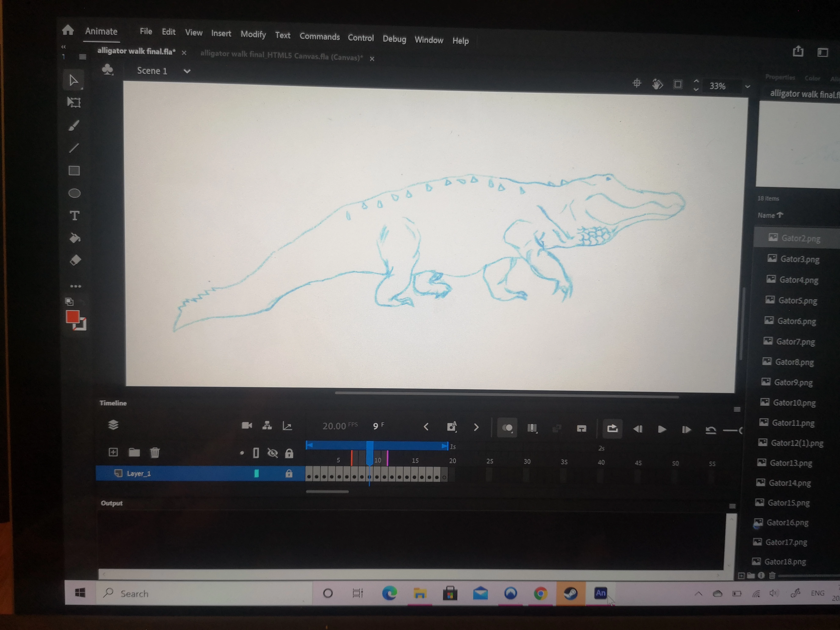Select the Brush tool
This screenshot has width=840, height=630.
click(74, 125)
